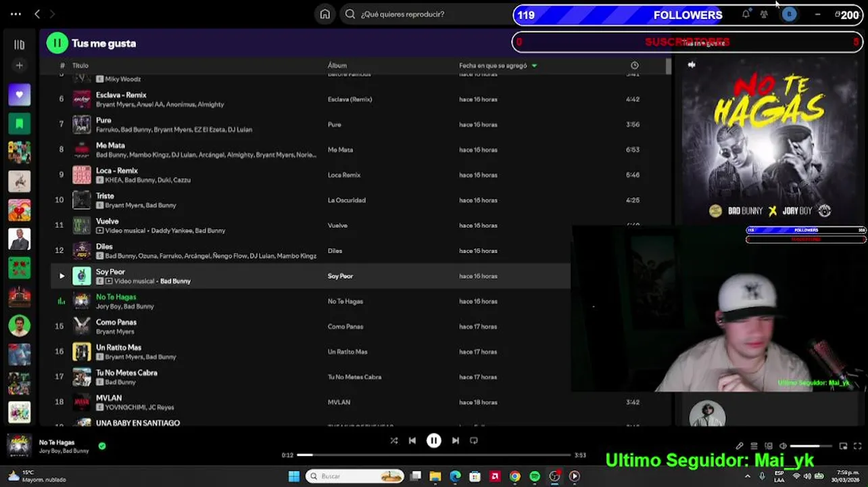This screenshot has width=868, height=487.
Task: Open the Windows Start menu
Action: tap(294, 476)
